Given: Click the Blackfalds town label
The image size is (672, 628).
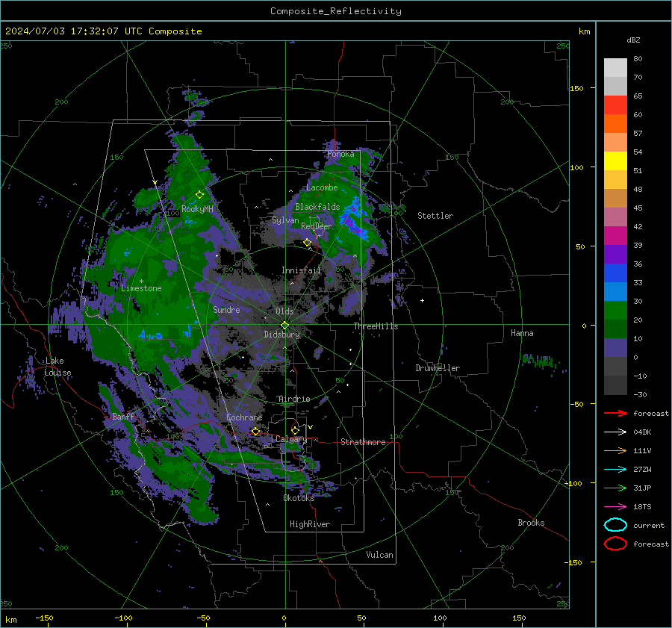Looking at the screenshot, I should 317,207.
